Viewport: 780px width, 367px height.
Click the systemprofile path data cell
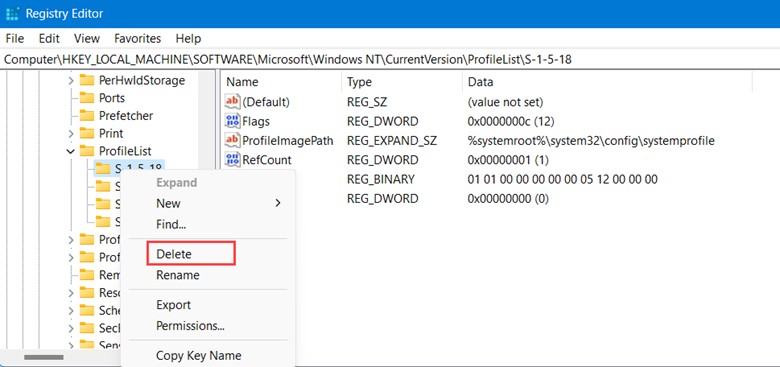pos(591,141)
